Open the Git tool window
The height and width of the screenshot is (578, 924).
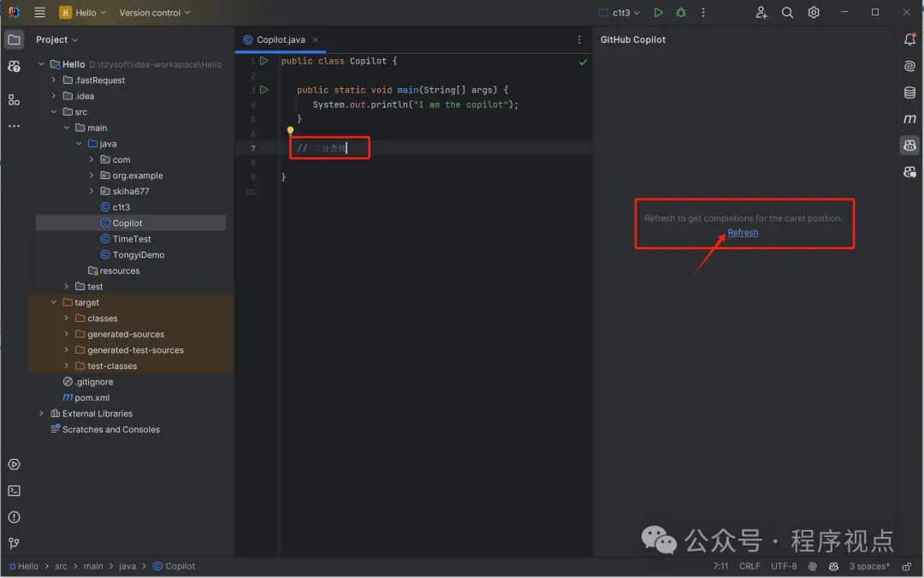(x=15, y=543)
